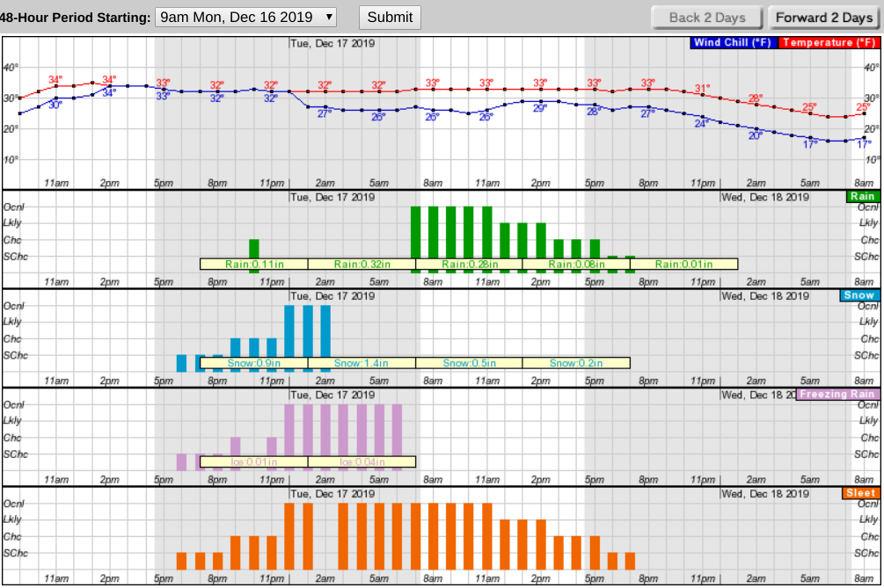The image size is (884, 588).
Task: Click the Rain:0.32in accumulation box
Action: pos(362,265)
